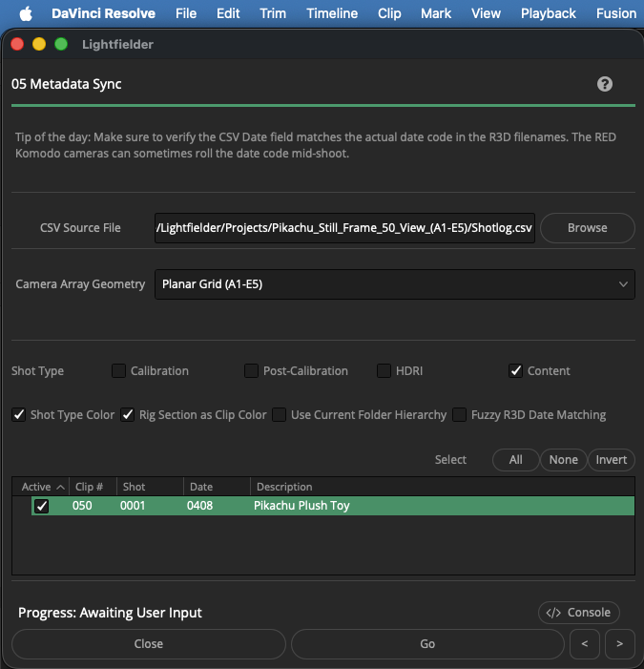Click the 0001 shot cell
Screen dimensions: 644x669
[x=133, y=506]
